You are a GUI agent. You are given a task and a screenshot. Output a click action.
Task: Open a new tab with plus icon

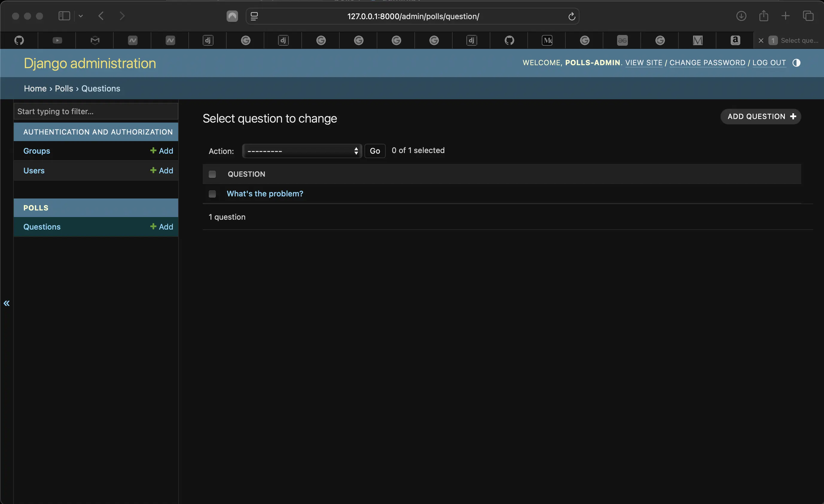785,16
